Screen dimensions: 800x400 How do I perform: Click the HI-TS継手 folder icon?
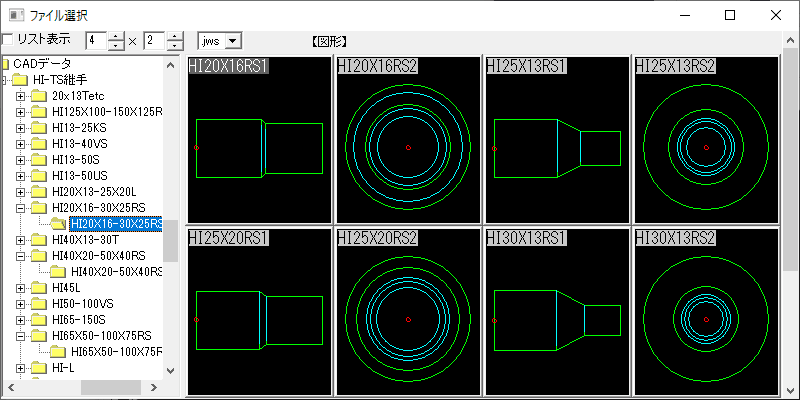(x=22, y=80)
